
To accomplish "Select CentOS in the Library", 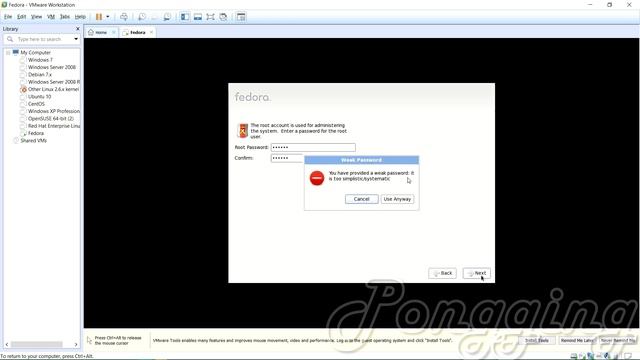I will coord(36,104).
